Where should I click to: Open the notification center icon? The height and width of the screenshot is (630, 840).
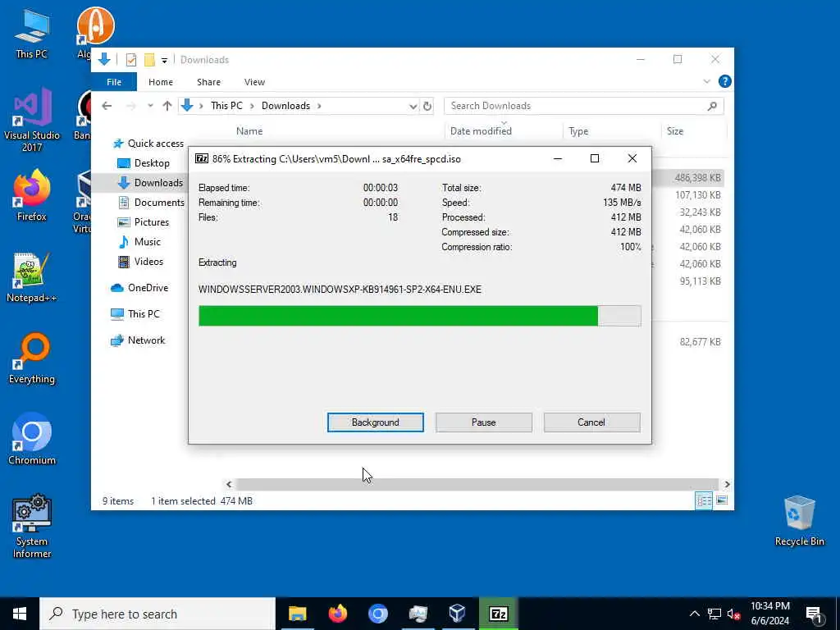[814, 614]
